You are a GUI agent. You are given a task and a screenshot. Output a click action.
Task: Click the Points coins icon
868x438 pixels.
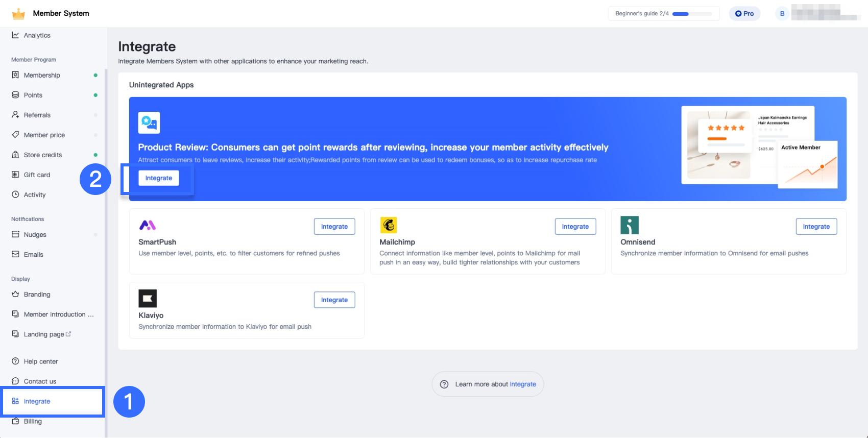pyautogui.click(x=15, y=95)
